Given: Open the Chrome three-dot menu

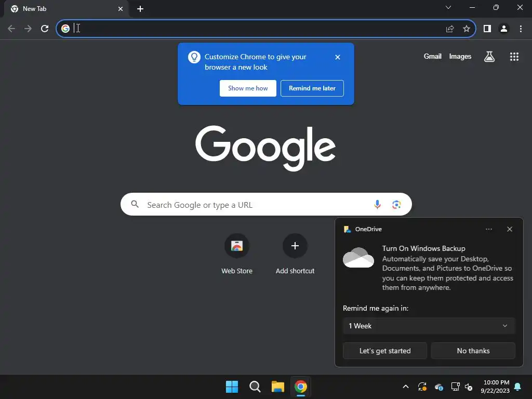Looking at the screenshot, I should pyautogui.click(x=521, y=29).
